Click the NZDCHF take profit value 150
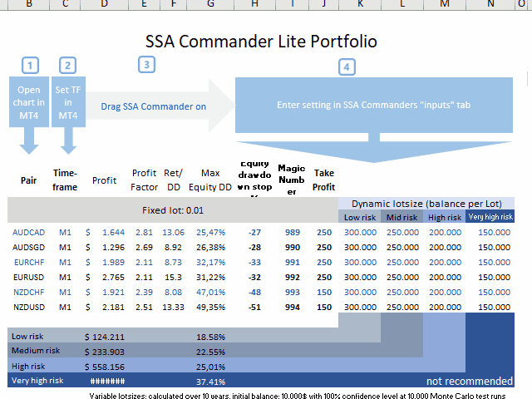This screenshot has width=532, height=399. (x=324, y=292)
